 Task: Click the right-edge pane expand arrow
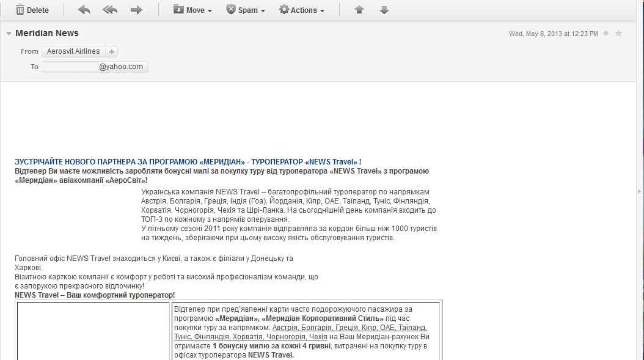pos(639,191)
